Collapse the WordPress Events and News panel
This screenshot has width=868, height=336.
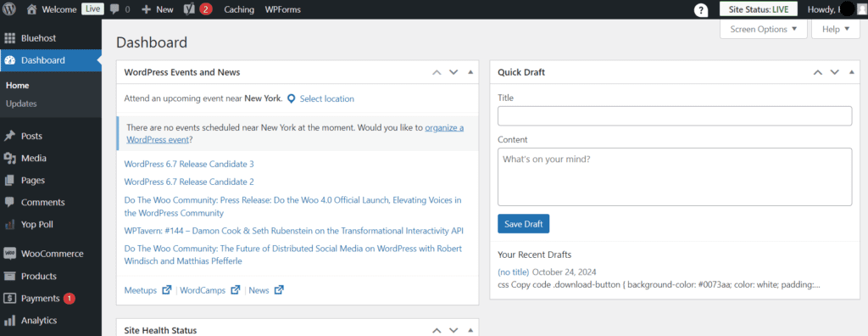pos(470,72)
